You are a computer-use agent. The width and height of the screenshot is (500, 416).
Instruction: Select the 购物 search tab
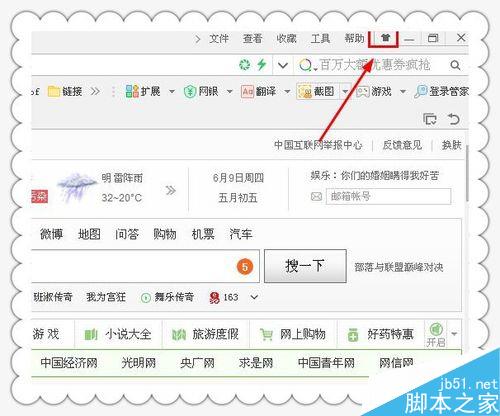(x=165, y=234)
